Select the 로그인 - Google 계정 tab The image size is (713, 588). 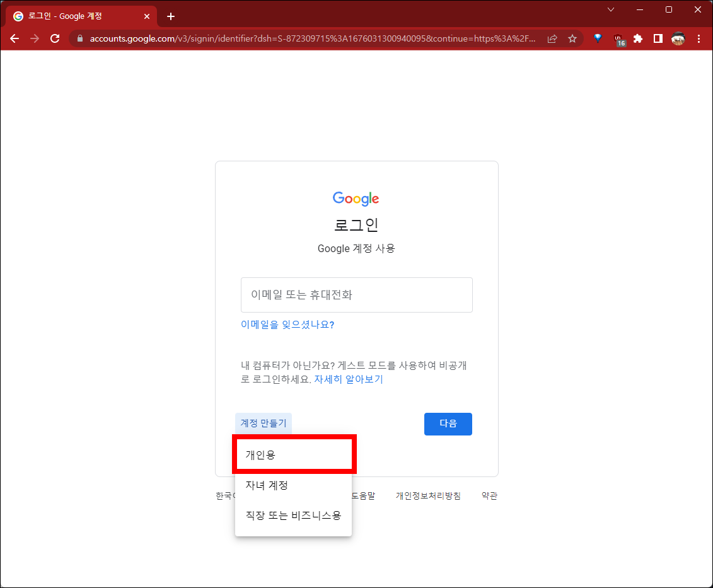(81, 16)
